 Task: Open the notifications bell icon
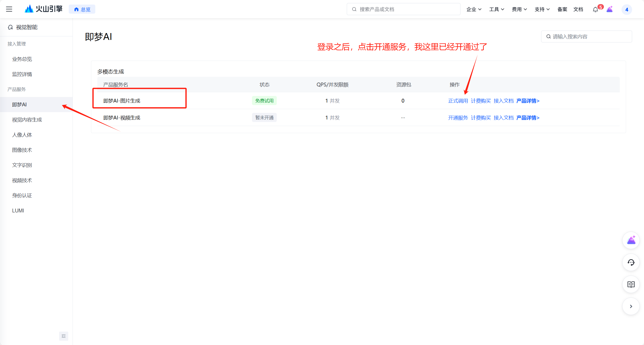[595, 10]
